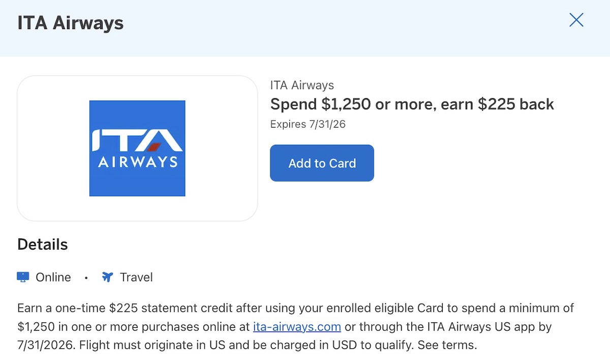Select the ITA Airways logo image
The height and width of the screenshot is (364, 610).
137,148
